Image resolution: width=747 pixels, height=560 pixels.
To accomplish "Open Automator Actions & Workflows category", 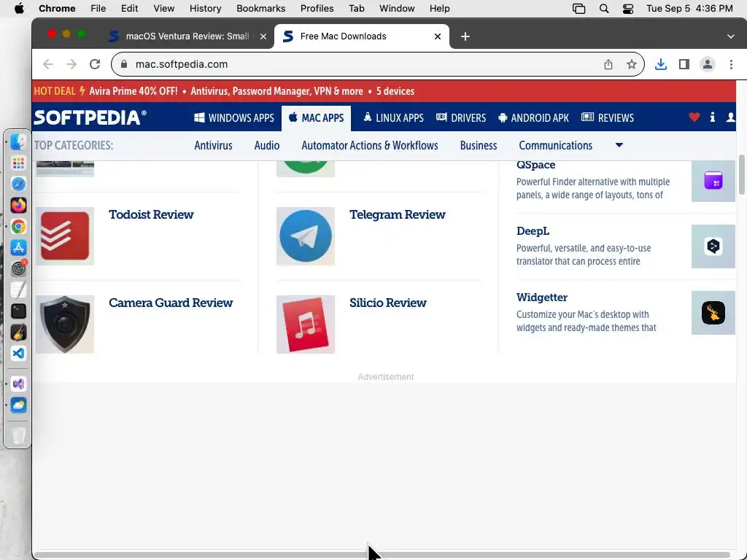I will click(370, 145).
